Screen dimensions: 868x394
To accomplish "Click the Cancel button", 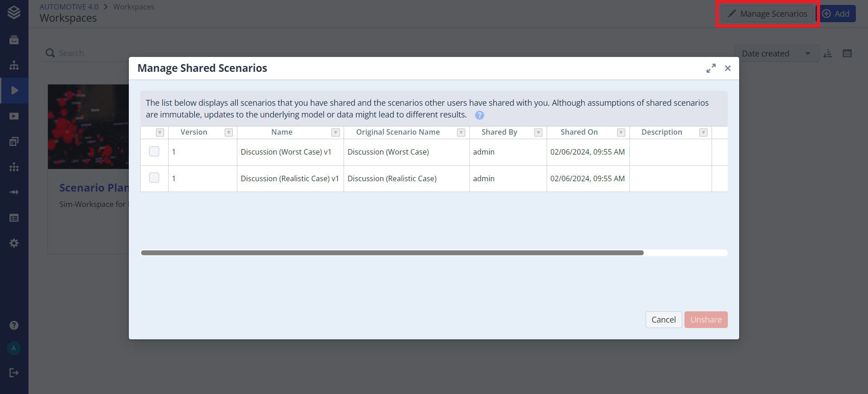I will (x=663, y=319).
